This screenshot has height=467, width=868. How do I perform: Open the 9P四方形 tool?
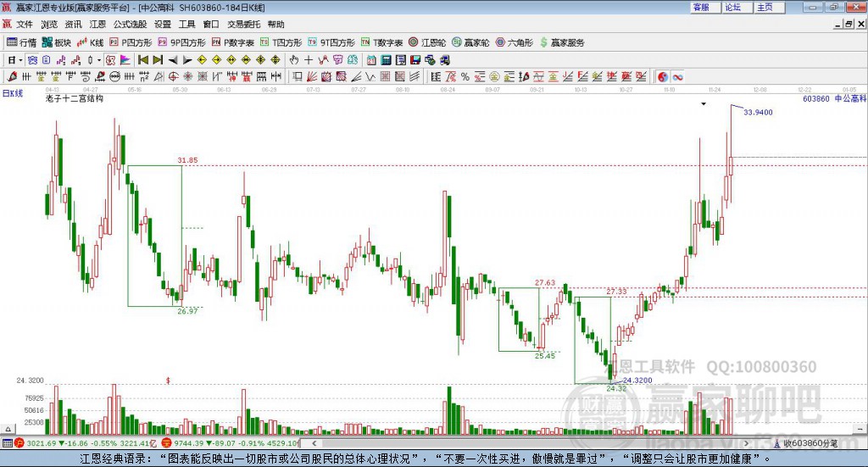pos(182,42)
